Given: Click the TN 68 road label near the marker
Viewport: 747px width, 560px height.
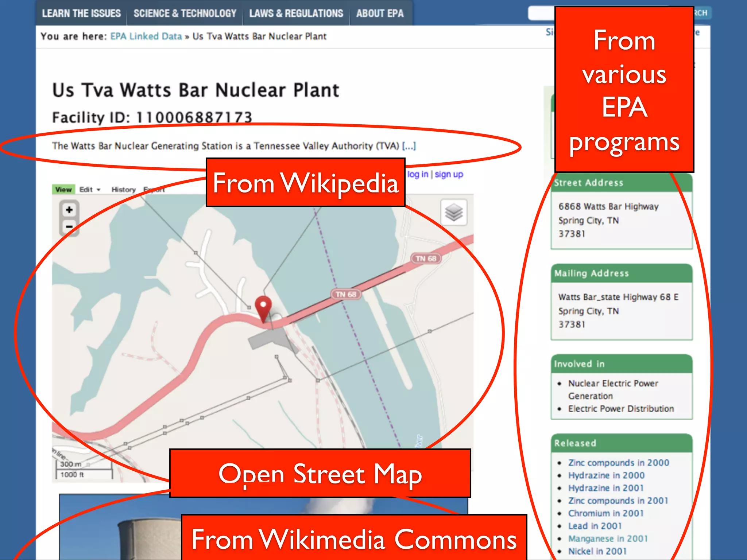Looking at the screenshot, I should [x=346, y=294].
